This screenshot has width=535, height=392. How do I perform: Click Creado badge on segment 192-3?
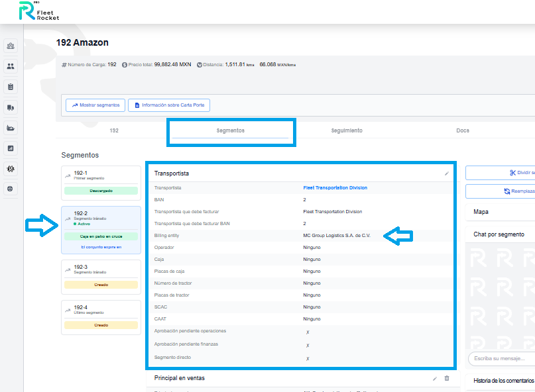[x=101, y=285]
